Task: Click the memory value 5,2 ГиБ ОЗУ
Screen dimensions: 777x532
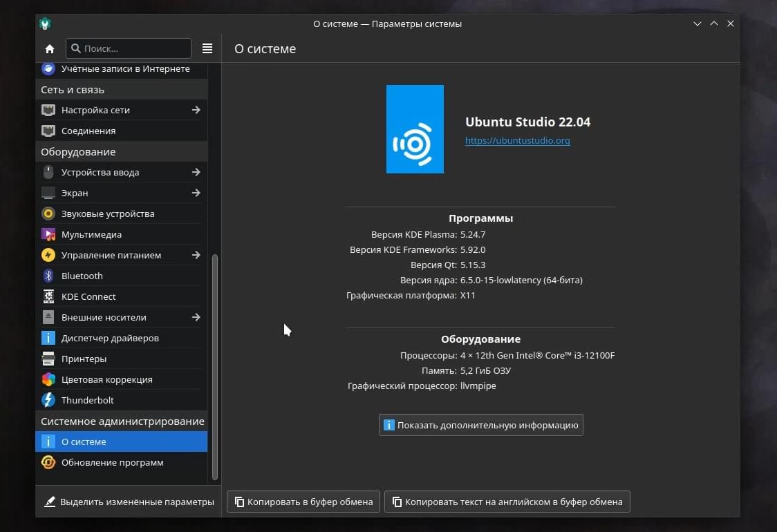Action: pos(485,370)
